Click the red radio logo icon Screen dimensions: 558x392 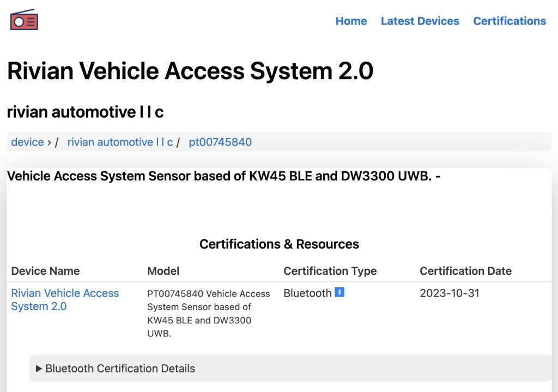point(24,20)
